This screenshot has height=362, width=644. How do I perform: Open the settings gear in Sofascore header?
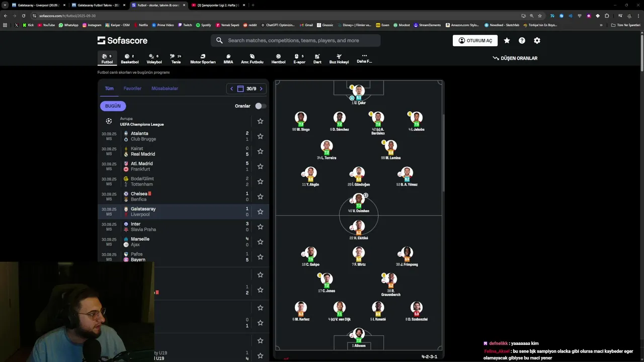point(537,41)
